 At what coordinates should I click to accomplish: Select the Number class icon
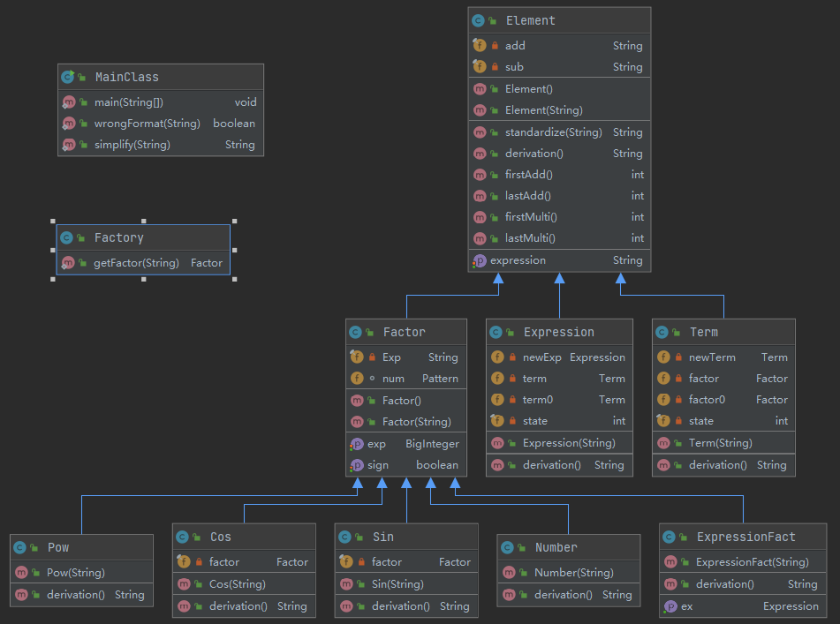pos(507,547)
